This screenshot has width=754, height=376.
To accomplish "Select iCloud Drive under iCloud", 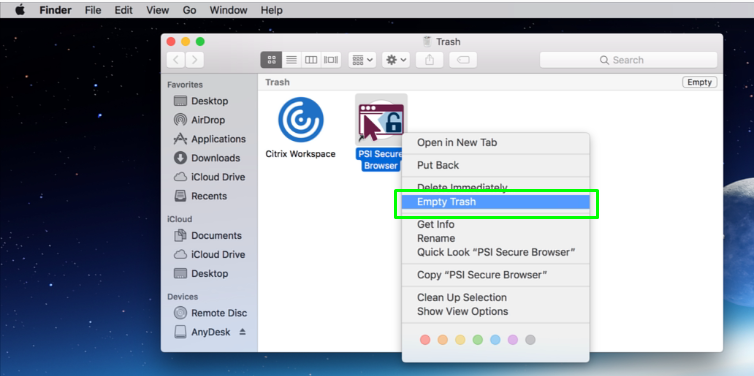I will [209, 254].
